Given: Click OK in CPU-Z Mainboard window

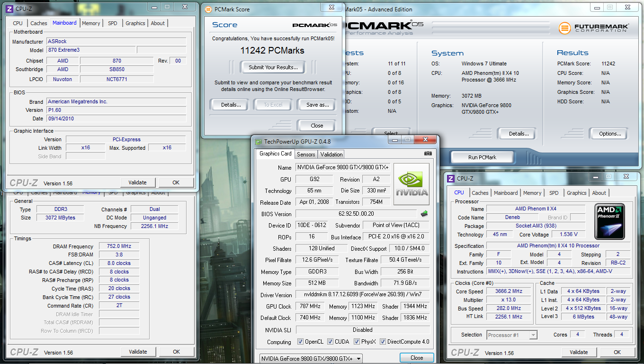Looking at the screenshot, I should tap(176, 182).
